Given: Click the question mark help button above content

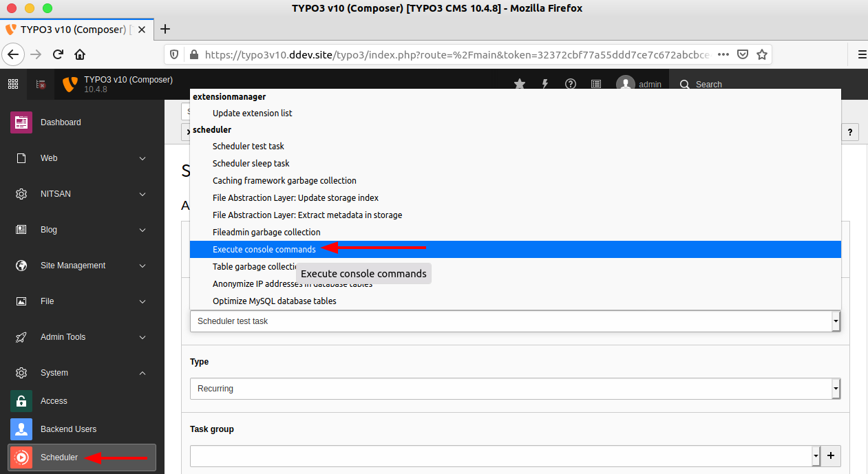Looking at the screenshot, I should click(849, 132).
